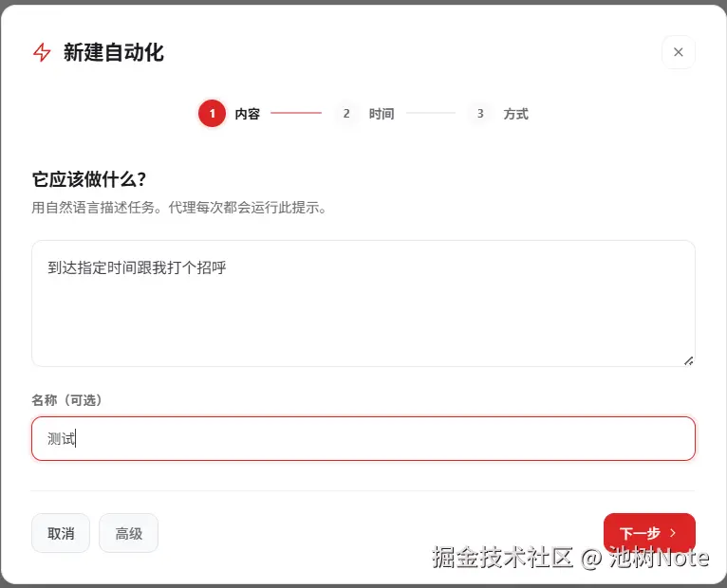Click the 名称 name input field
This screenshot has width=727, height=588.
point(363,438)
